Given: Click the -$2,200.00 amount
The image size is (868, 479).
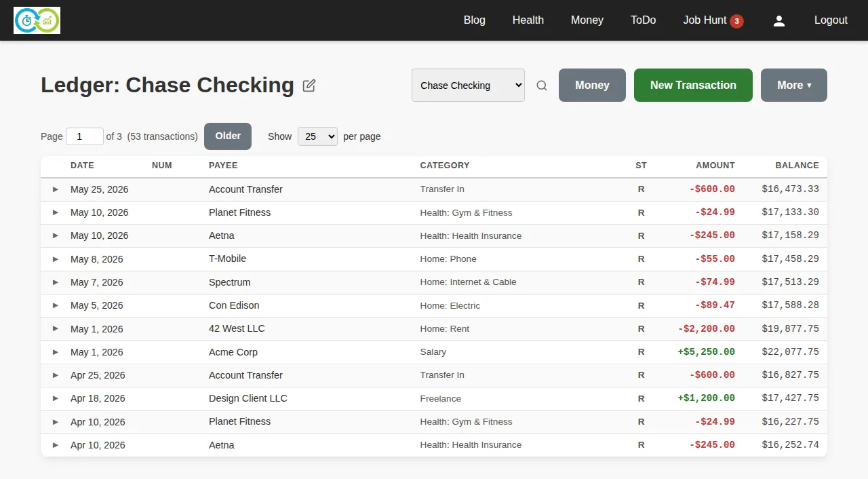Looking at the screenshot, I should (706, 328).
